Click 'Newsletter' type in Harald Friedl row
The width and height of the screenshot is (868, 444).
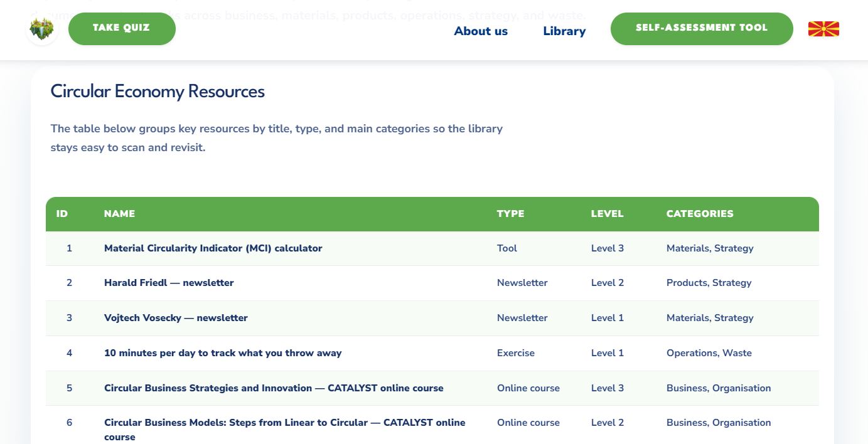tap(522, 283)
